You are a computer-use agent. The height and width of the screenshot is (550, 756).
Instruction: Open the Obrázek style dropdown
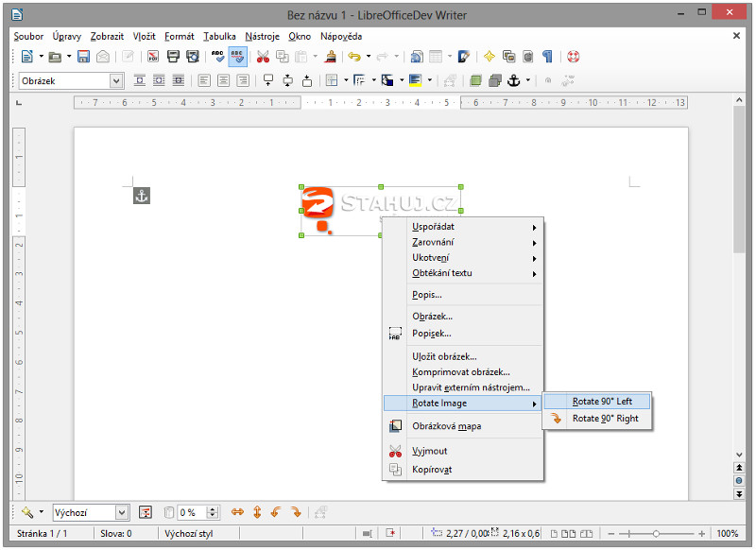(115, 81)
